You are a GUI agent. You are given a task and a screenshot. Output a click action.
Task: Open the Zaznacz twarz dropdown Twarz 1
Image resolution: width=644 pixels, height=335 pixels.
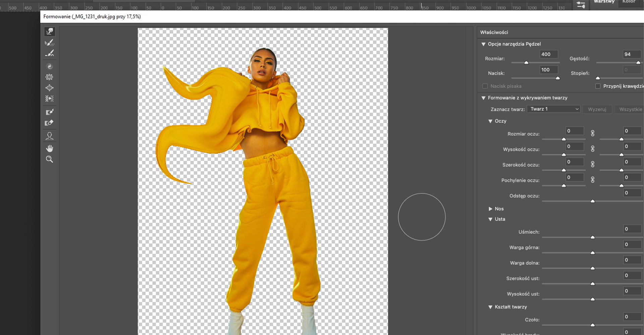553,109
